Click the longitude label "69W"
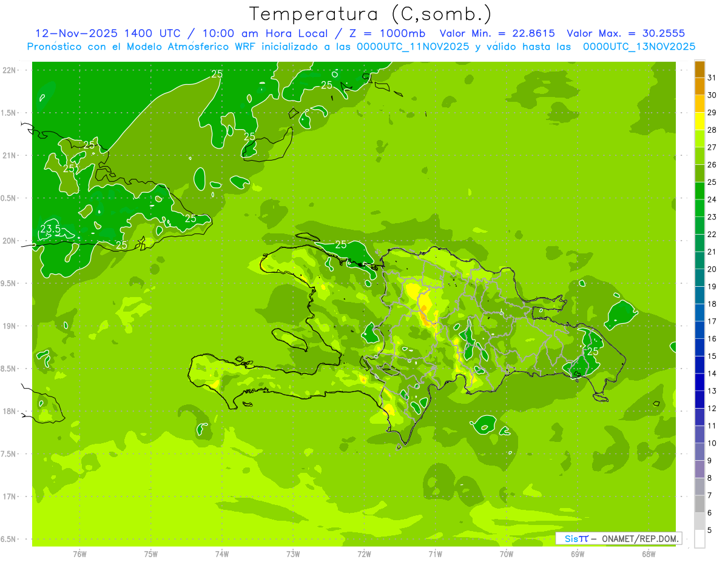Screen dimensions: 728x562 click(x=578, y=554)
